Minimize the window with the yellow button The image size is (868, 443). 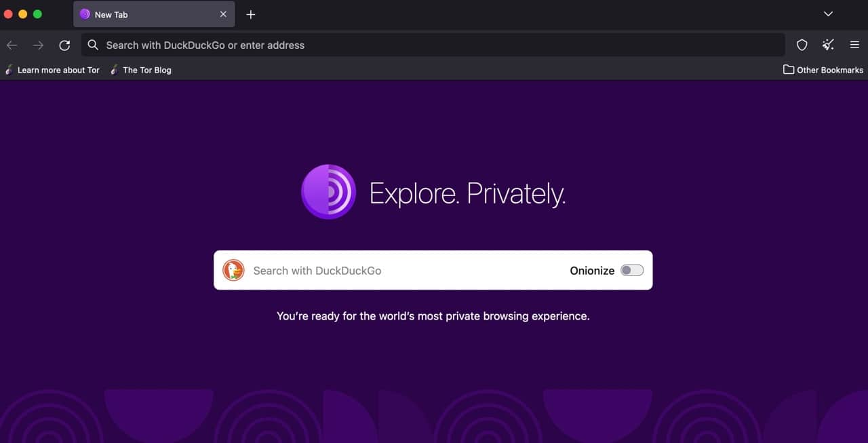click(x=23, y=14)
